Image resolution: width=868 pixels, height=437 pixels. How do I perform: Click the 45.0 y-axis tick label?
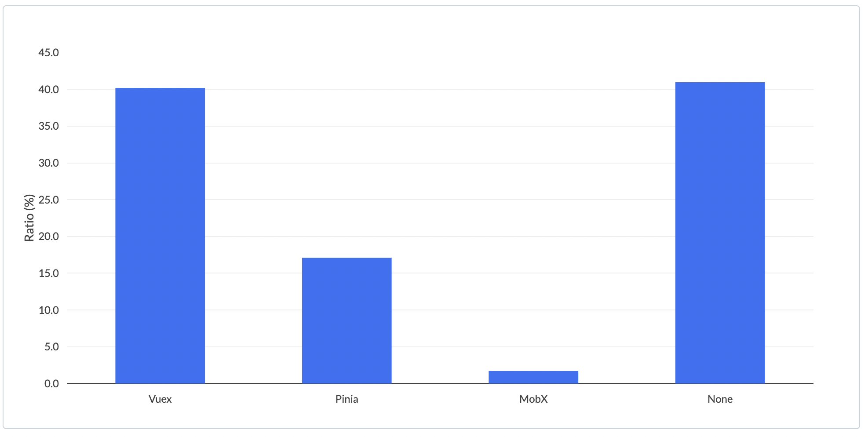tap(48, 53)
